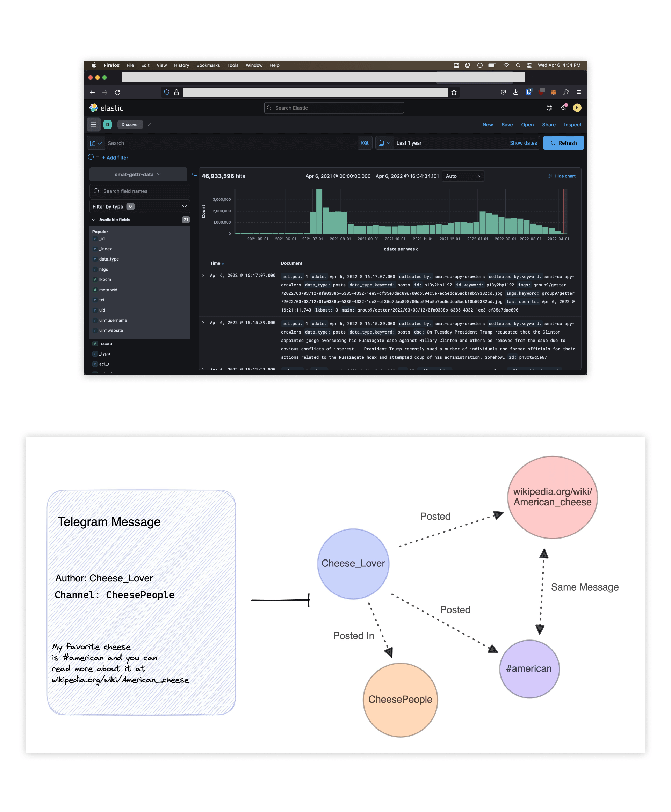The image size is (671, 812).
Task: Click the tallest histogram bar in July 2021
Action: point(319,211)
